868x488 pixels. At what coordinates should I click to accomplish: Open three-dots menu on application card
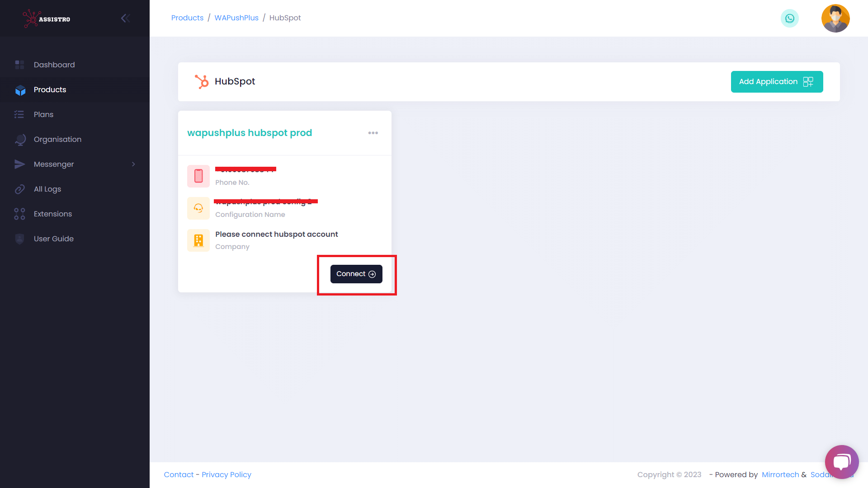coord(373,133)
